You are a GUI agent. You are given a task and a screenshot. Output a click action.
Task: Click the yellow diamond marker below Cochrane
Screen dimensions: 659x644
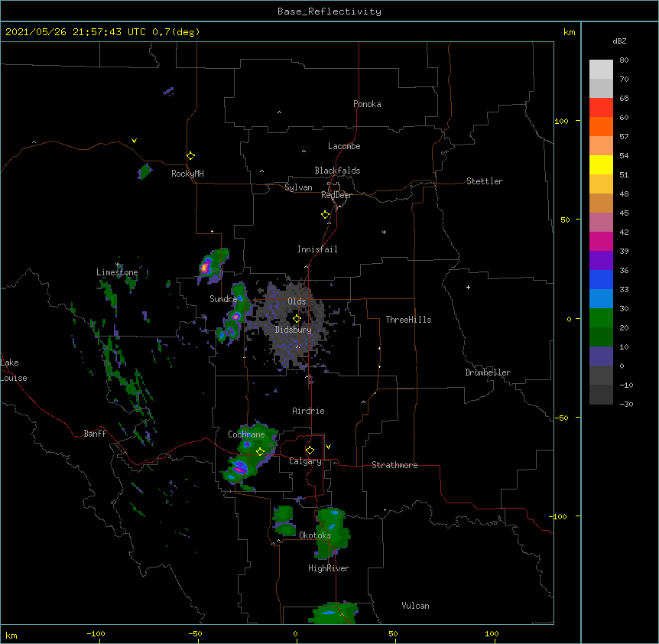point(260,451)
